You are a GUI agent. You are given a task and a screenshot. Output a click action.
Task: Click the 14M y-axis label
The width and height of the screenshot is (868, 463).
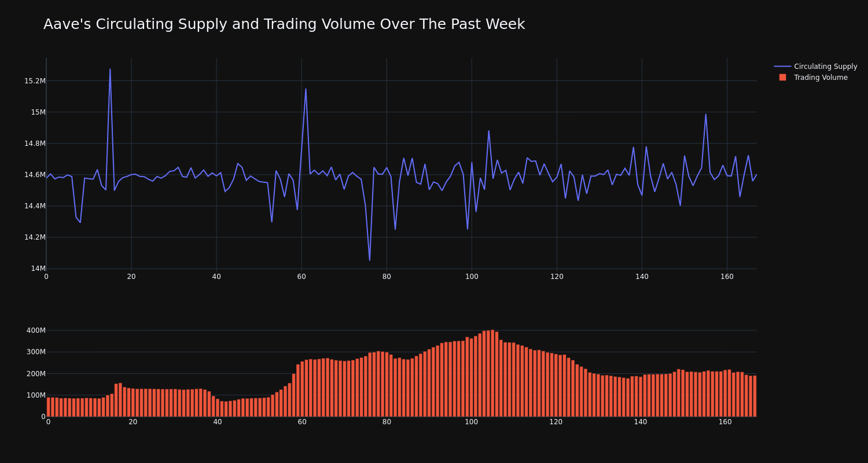[38, 269]
